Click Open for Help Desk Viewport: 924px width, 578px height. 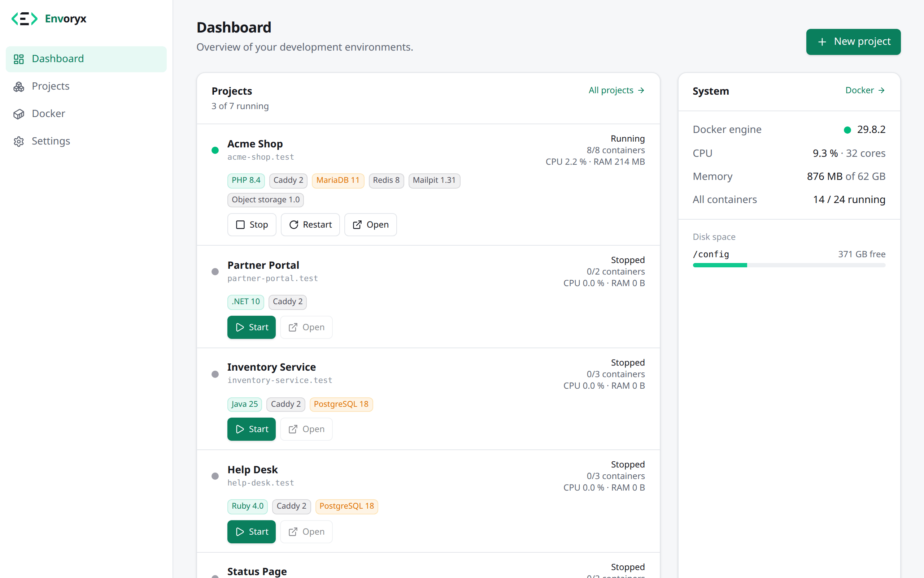306,532
